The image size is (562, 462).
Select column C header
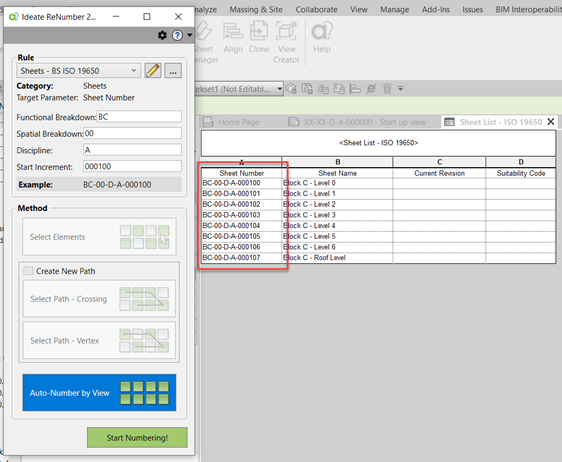coord(439,162)
